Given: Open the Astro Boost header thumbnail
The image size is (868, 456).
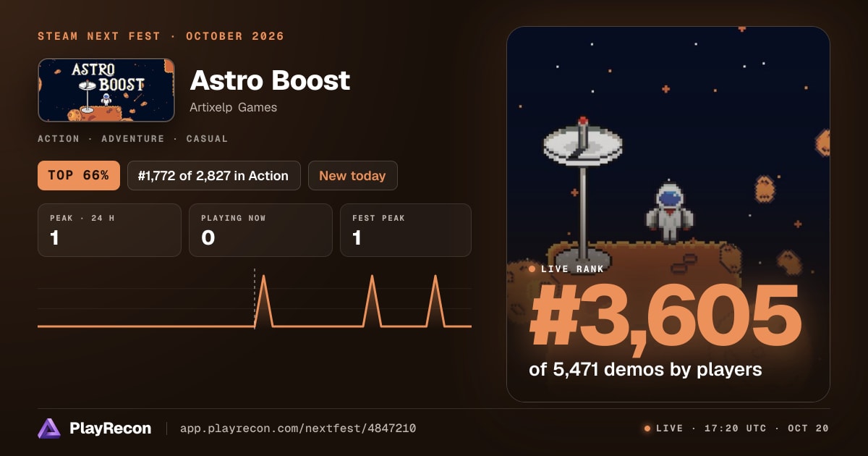Looking at the screenshot, I should 106,90.
